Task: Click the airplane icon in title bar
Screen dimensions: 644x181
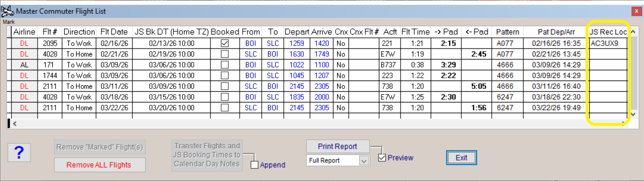Action: point(7,11)
